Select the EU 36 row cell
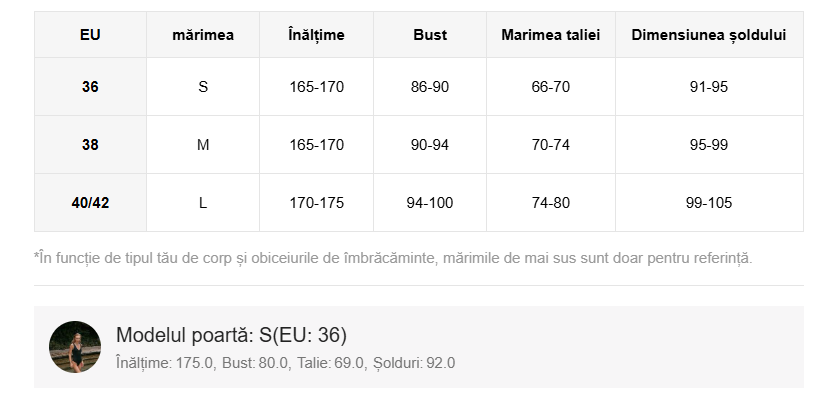Screen dimensions: 819x413 (x=90, y=87)
